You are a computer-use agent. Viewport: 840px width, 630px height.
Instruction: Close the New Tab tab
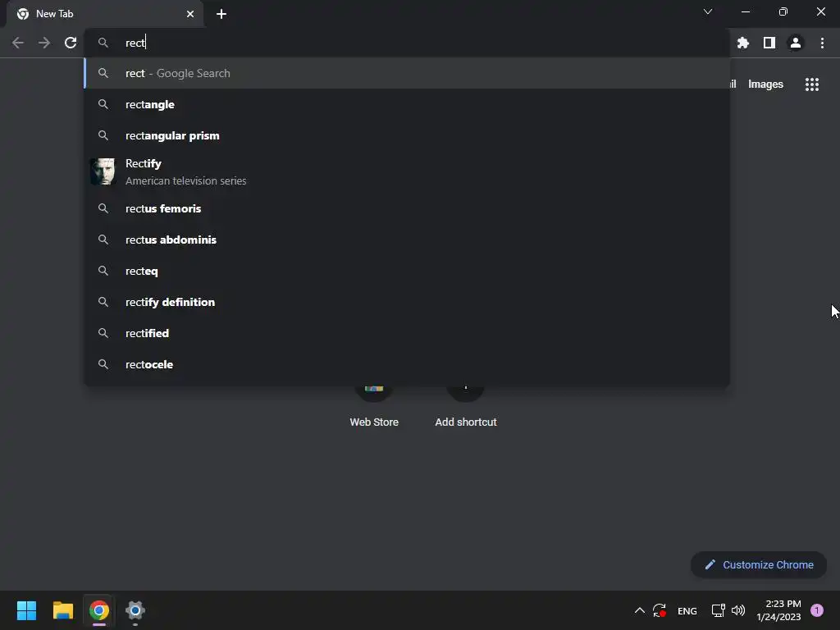[190, 14]
